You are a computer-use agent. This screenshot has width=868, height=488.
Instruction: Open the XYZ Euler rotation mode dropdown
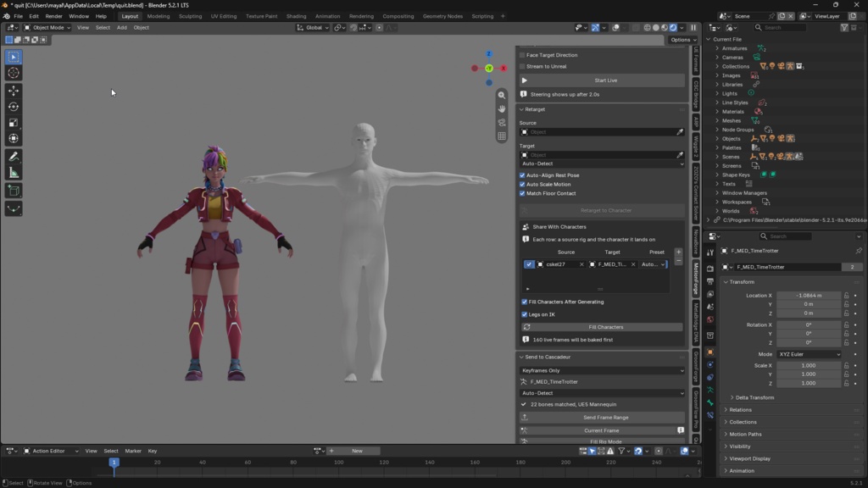(x=809, y=354)
